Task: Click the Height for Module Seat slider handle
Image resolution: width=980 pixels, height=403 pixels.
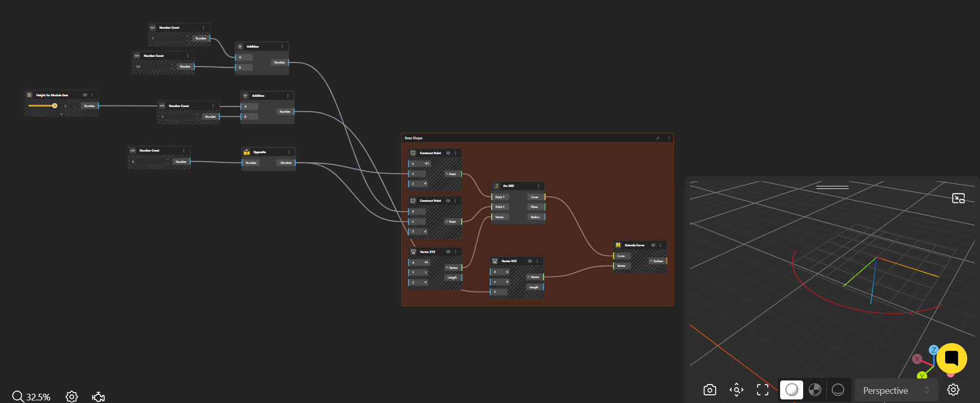Action: [55, 106]
